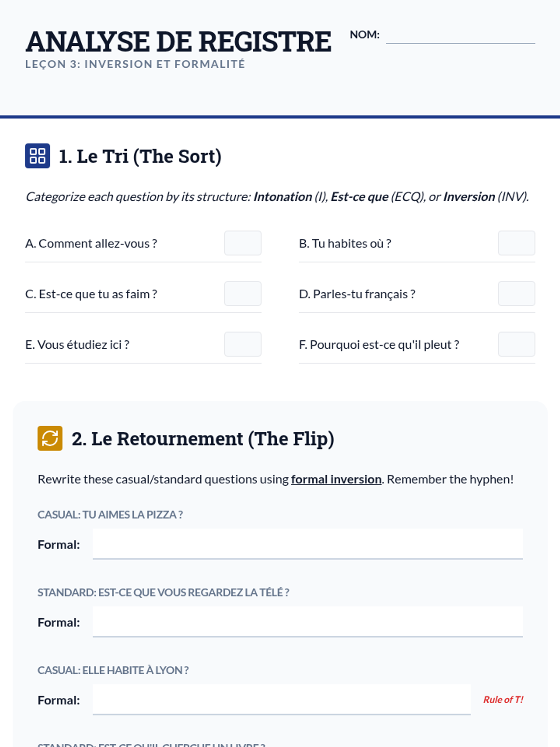Click the refresh icon beside Le Retournement
560x747 pixels.
click(50, 438)
